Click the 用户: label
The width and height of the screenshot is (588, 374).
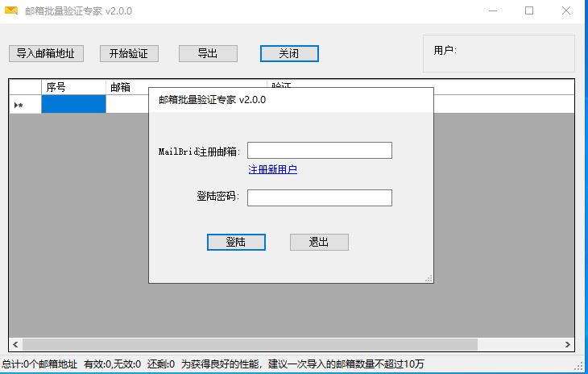click(x=445, y=50)
